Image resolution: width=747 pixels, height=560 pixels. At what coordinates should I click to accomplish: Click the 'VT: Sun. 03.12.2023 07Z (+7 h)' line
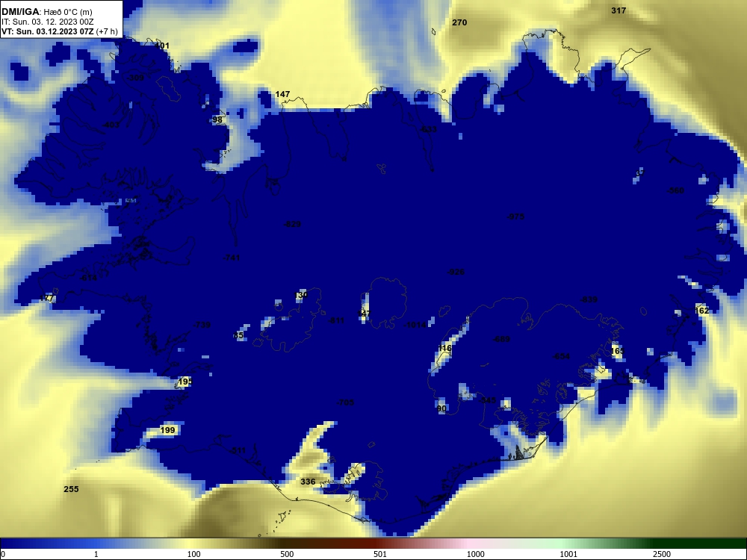pos(59,31)
